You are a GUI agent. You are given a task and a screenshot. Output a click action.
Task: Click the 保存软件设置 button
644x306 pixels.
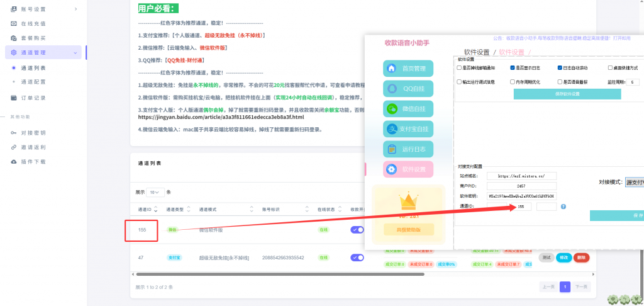(x=567, y=94)
